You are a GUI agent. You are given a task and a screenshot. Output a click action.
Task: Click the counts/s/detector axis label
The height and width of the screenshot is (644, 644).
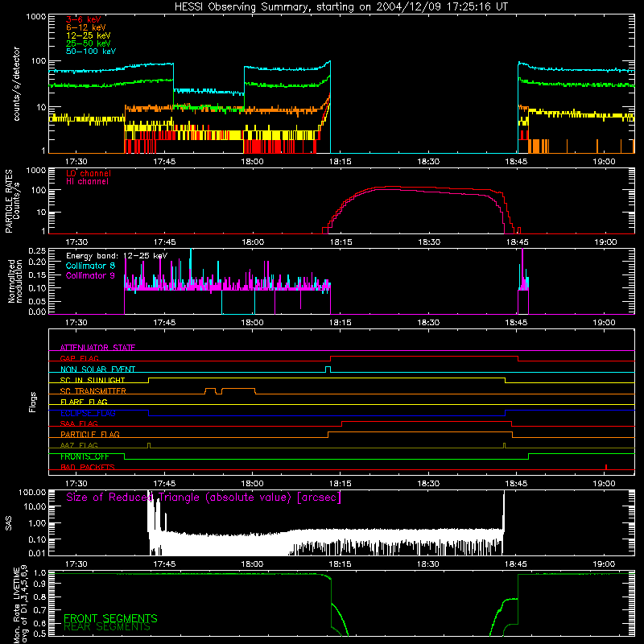[16, 84]
